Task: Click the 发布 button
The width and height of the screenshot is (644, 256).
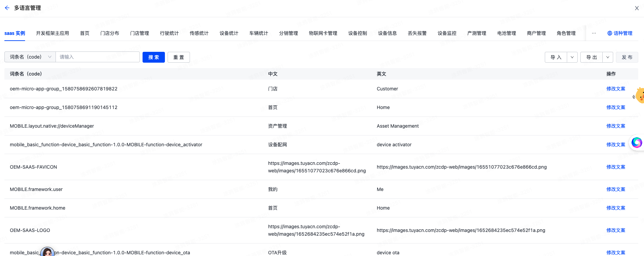Action: pyautogui.click(x=627, y=57)
